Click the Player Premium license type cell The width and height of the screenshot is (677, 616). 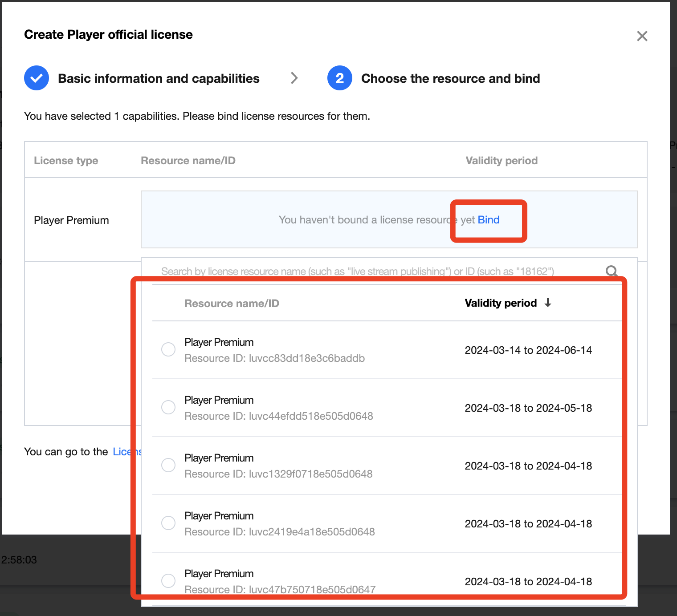click(x=71, y=220)
